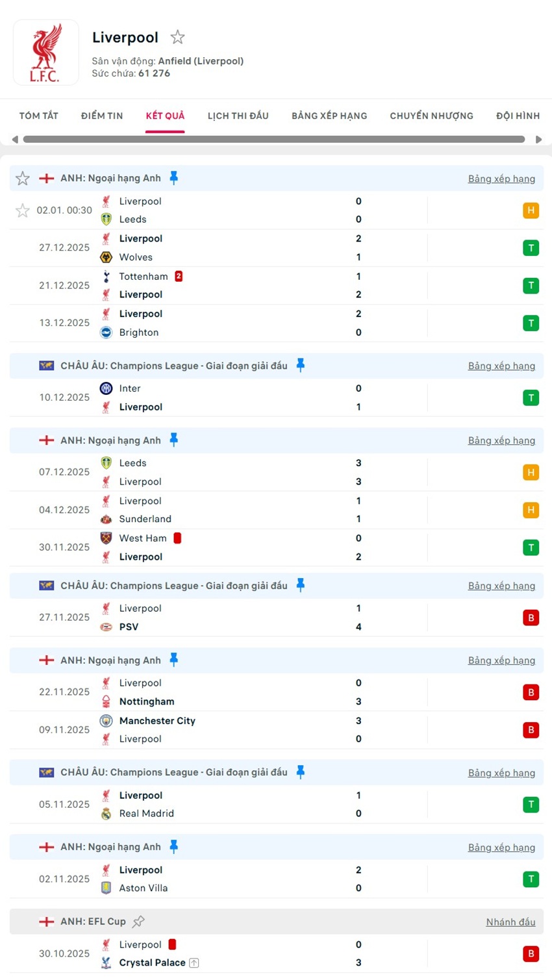This screenshot has height=980, width=552.
Task: Click the horizontal tab scrollbar track
Action: [x=273, y=140]
